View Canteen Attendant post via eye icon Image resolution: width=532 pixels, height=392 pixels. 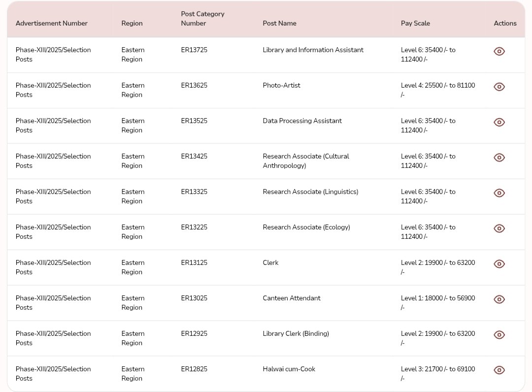pos(499,299)
